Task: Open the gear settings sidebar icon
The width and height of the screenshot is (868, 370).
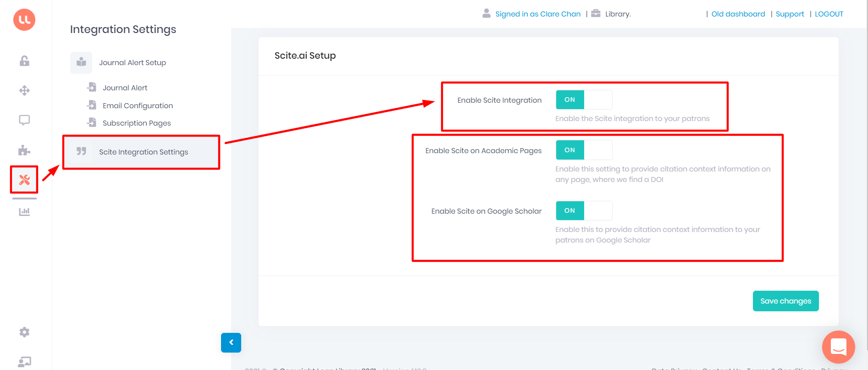Action: (x=24, y=332)
